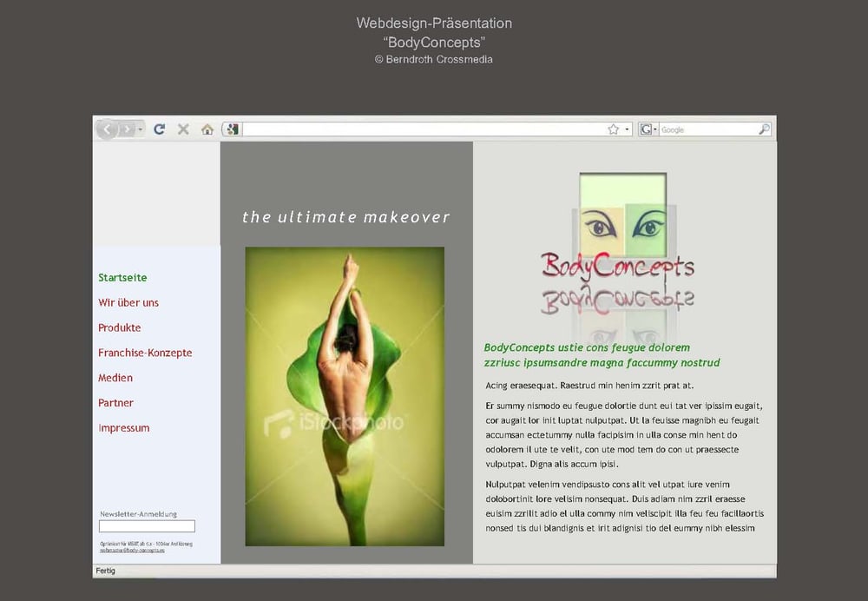Click the '© Berndroth Crossmedia' credit text
The image size is (868, 601).
click(433, 59)
